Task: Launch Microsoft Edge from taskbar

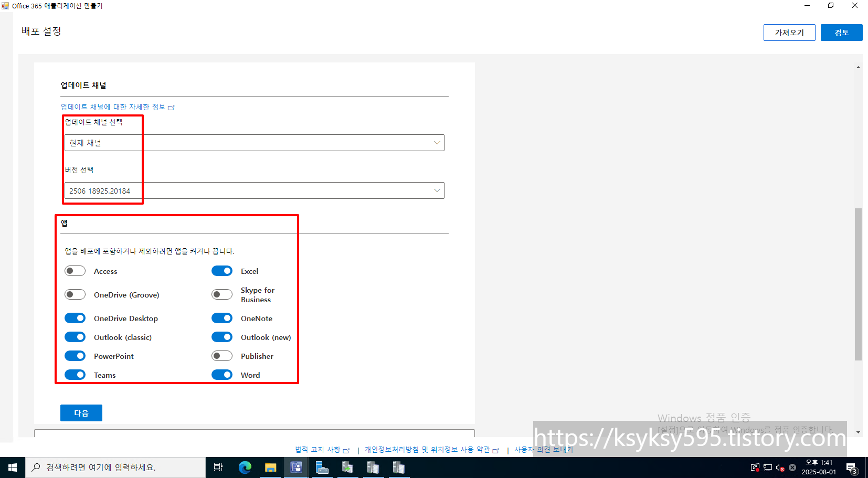Action: (x=245, y=467)
